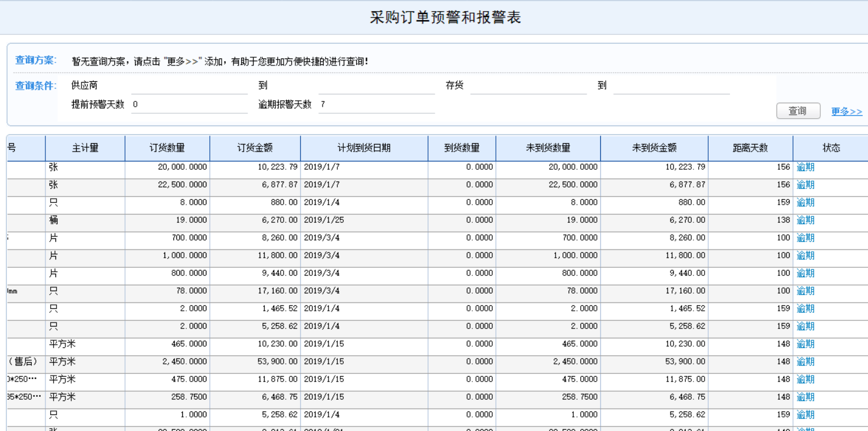This screenshot has width=868, height=431.
Task: Click the supplier range 到 end field
Action: pyautogui.click(x=376, y=86)
